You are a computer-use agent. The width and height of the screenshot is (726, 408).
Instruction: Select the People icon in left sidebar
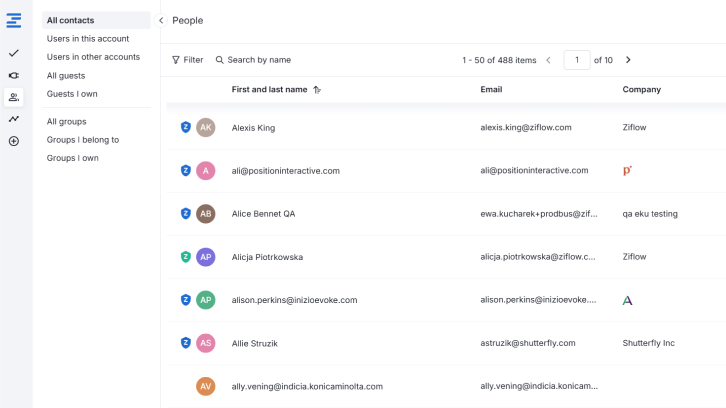click(14, 97)
